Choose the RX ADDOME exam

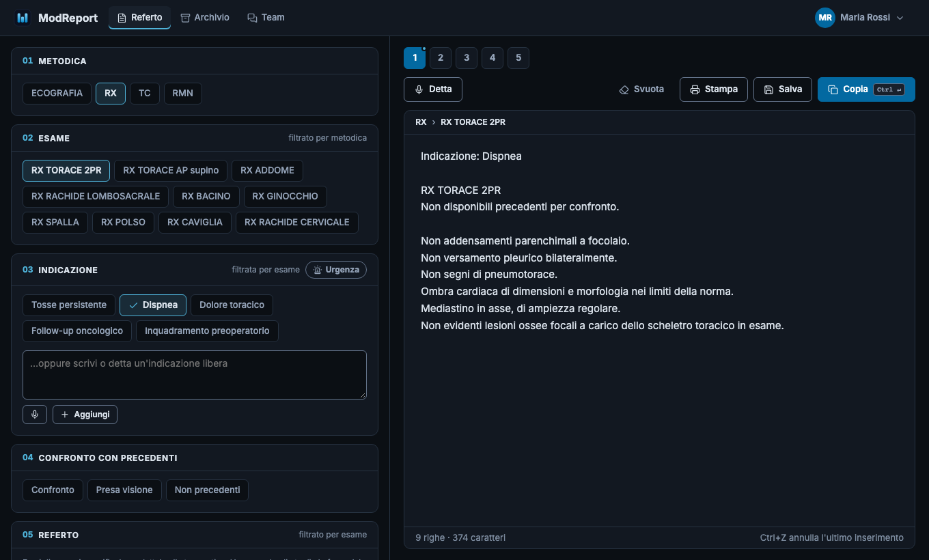click(x=267, y=171)
